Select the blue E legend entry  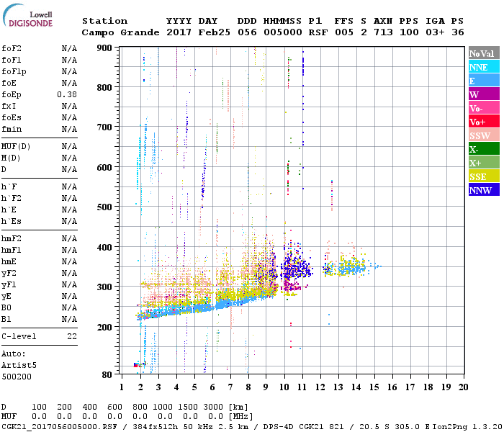click(483, 81)
